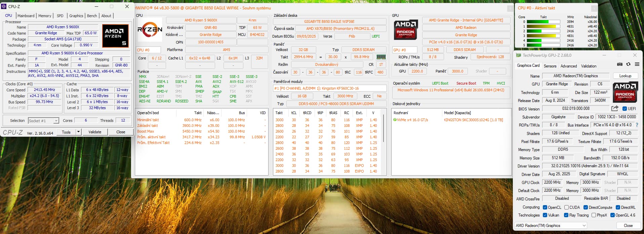Image resolution: width=644 pixels, height=234 pixels.
Task: Open the AMD Radeon(TM) Graphics GPU dropdown
Action: [551, 226]
